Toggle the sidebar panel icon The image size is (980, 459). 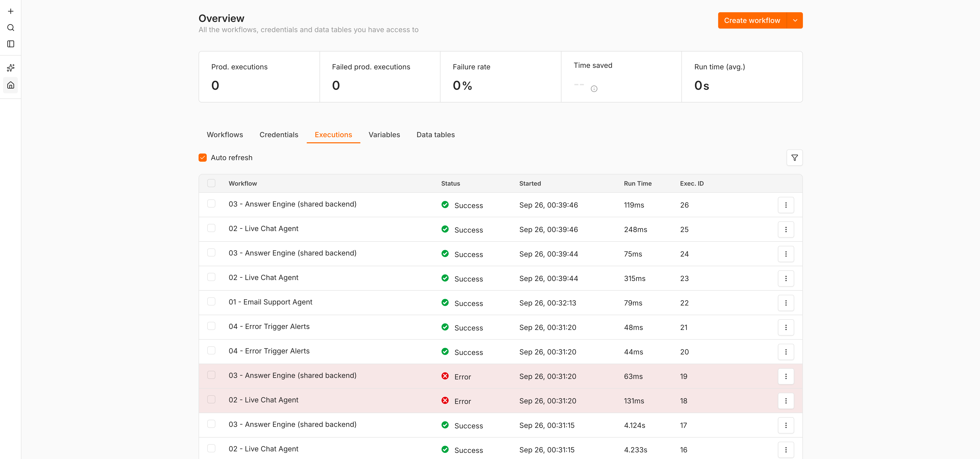click(11, 44)
